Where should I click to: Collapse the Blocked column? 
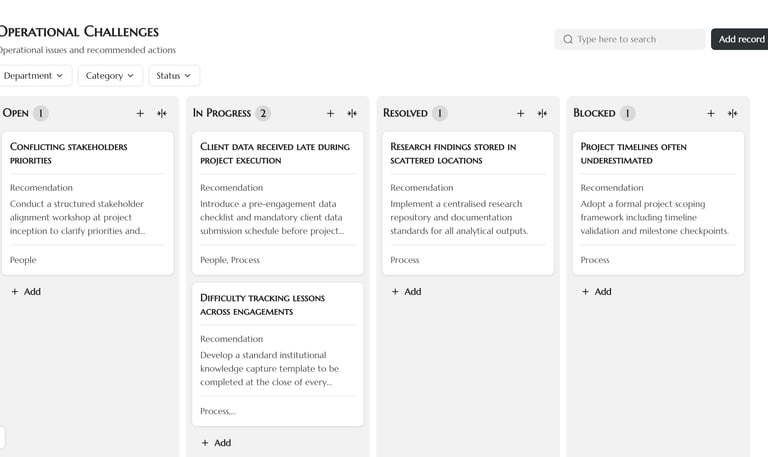click(733, 114)
